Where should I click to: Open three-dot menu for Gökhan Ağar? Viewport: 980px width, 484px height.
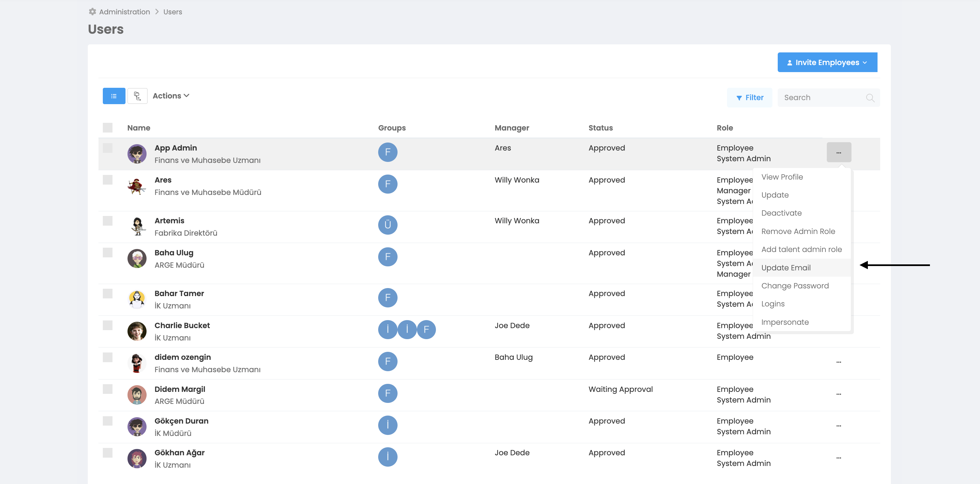(838, 457)
